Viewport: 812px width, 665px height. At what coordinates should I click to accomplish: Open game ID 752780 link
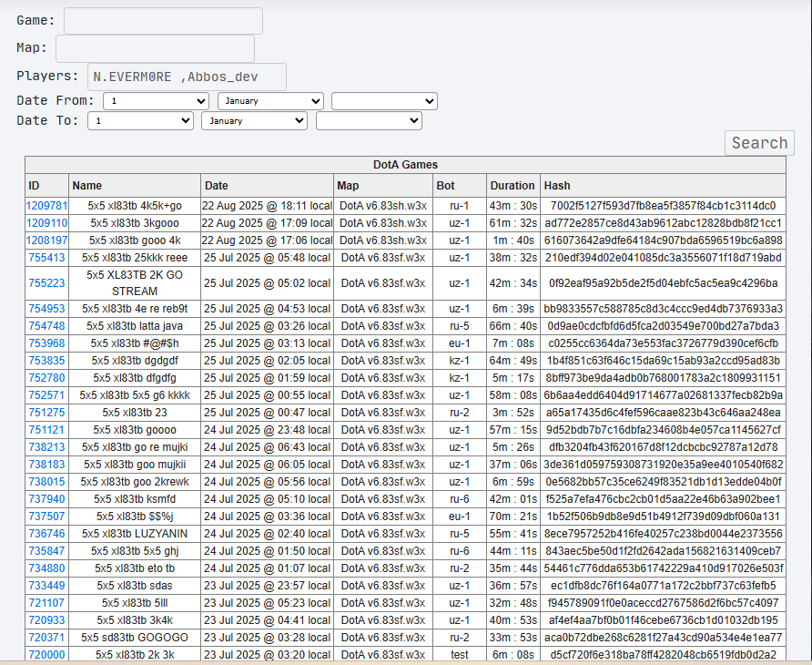pos(46,378)
